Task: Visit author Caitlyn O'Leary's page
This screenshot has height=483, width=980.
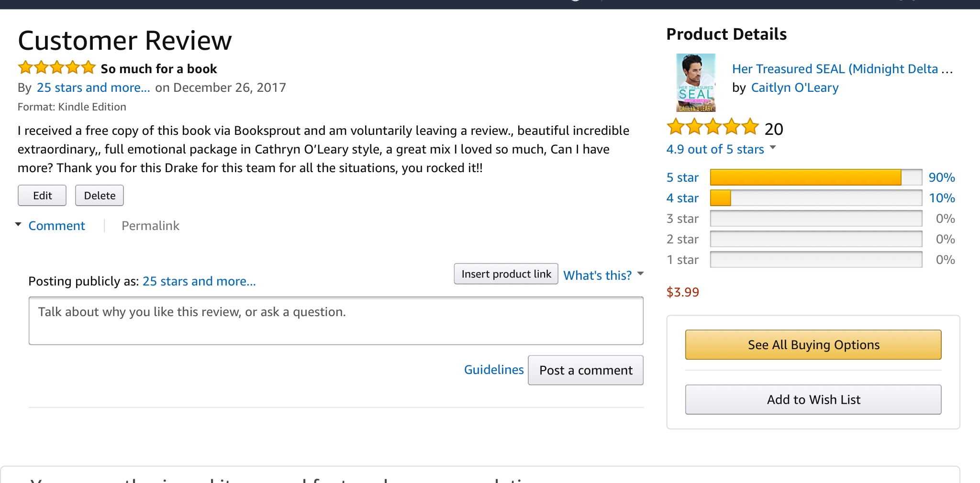Action: pyautogui.click(x=794, y=88)
